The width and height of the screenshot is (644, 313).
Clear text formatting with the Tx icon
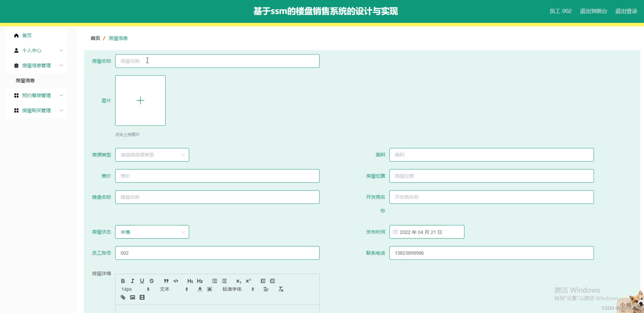[281, 289]
